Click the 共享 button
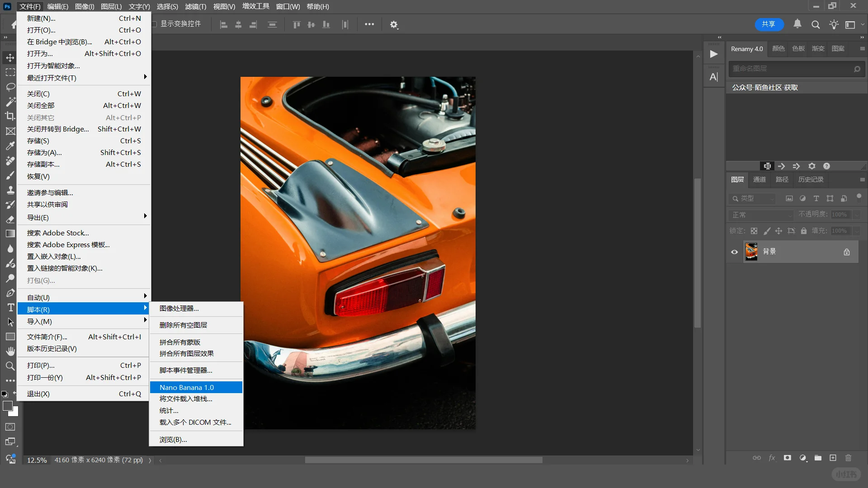This screenshot has height=488, width=868. click(769, 24)
